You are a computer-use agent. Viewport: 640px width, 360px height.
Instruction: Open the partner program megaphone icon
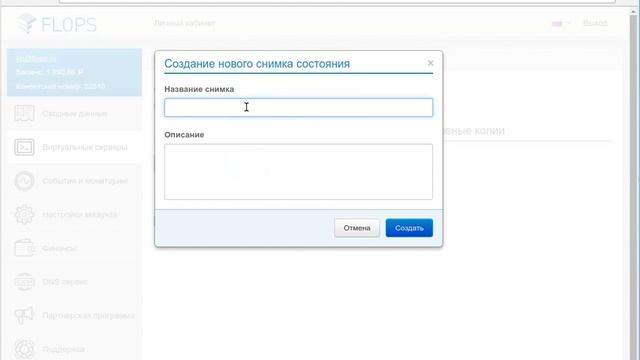24,315
